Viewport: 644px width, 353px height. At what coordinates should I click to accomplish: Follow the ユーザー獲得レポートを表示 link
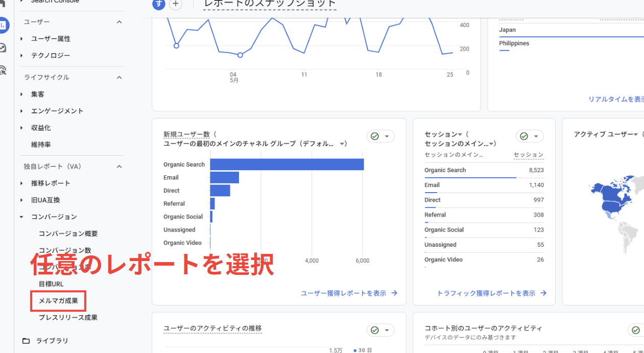click(x=349, y=293)
